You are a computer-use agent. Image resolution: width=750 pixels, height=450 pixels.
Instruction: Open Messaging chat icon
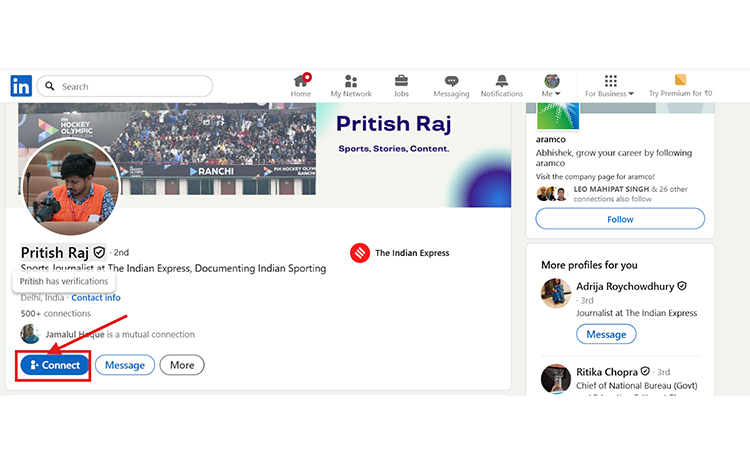tap(451, 81)
